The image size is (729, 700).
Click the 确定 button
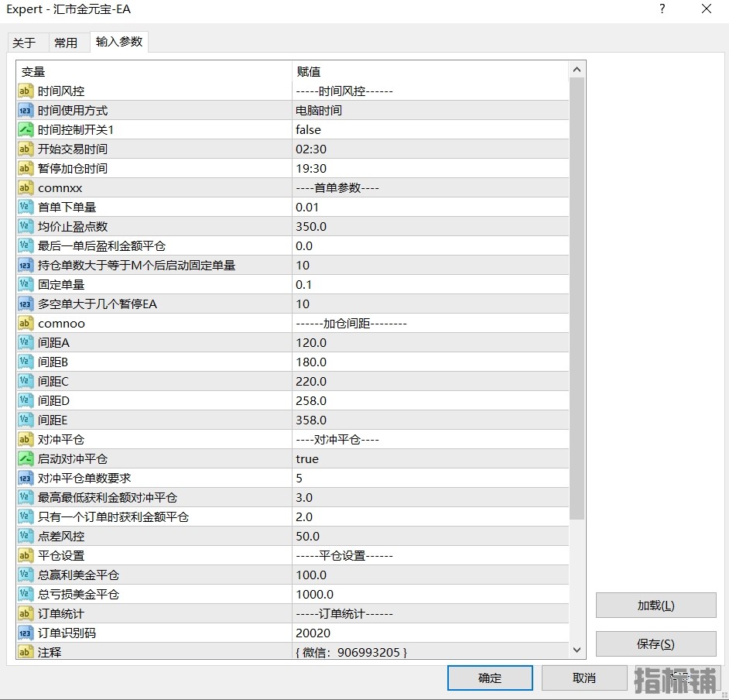pos(490,678)
